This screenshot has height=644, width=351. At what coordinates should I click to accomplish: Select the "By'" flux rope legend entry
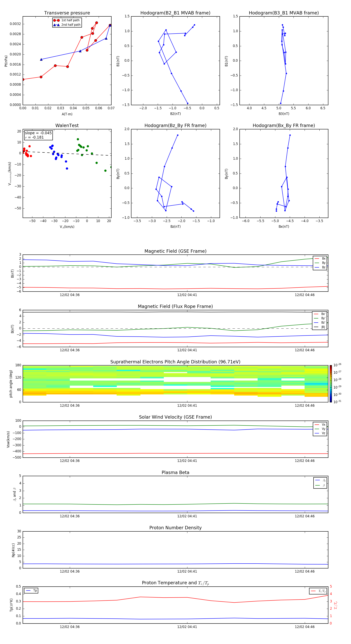(x=320, y=318)
